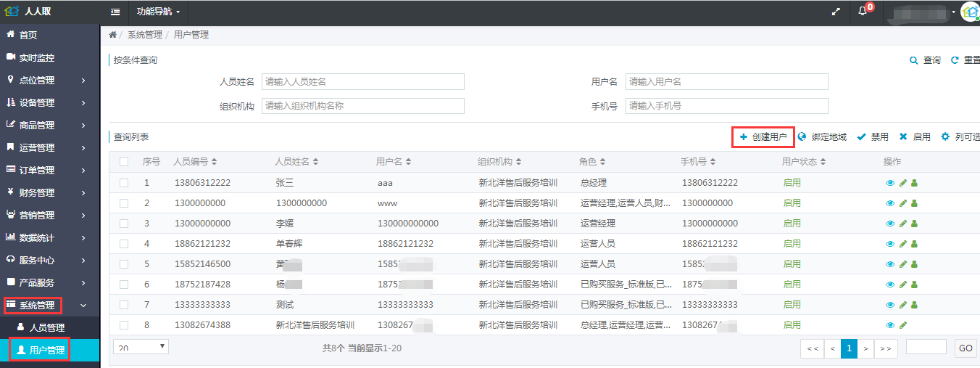This screenshot has height=368, width=980.
Task: Edit row 5 user 15852146500 pencil icon
Action: tap(902, 264)
